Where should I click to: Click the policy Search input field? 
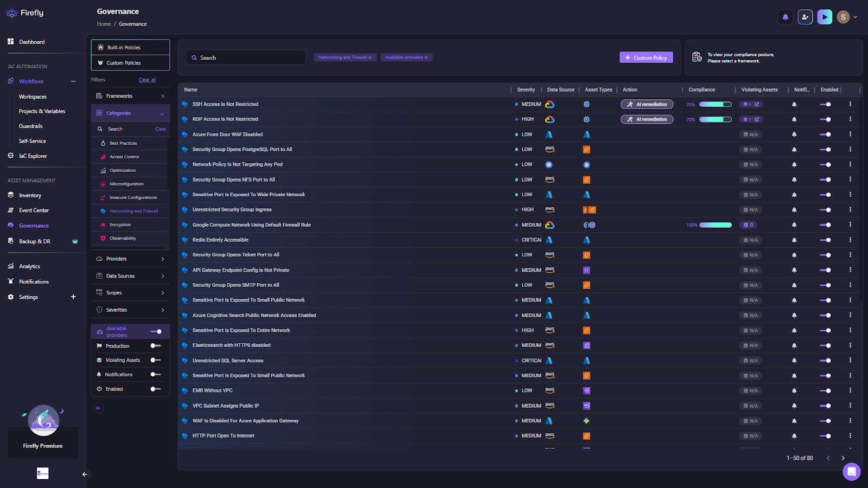click(x=246, y=57)
